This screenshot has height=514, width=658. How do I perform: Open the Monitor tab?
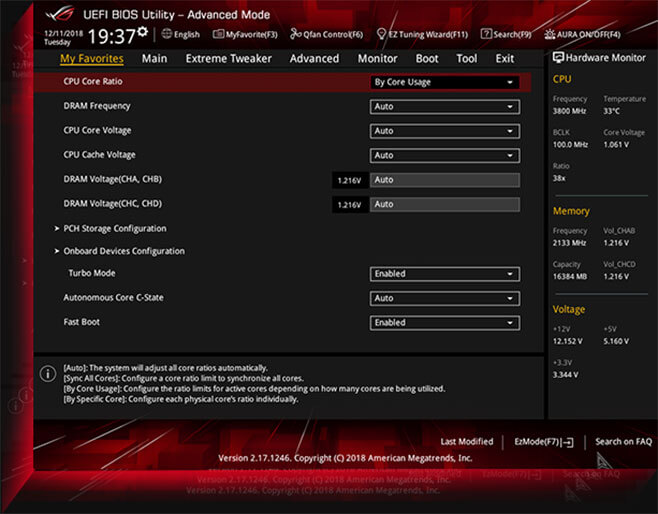click(377, 59)
